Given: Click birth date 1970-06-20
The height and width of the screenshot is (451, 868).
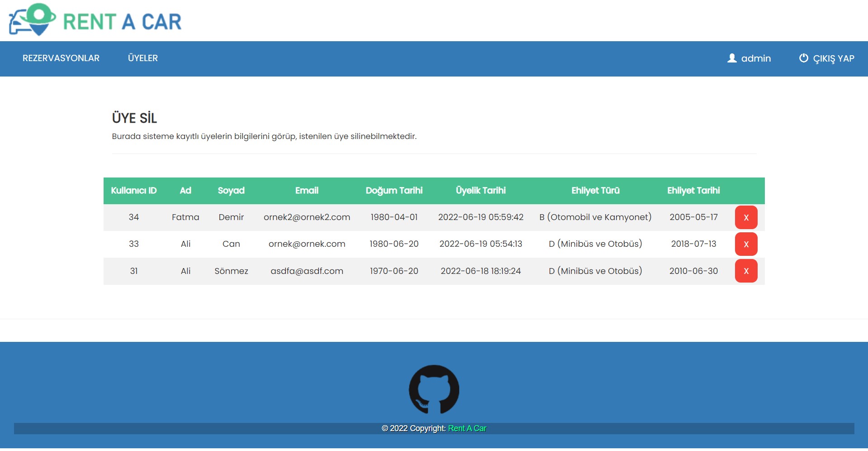Looking at the screenshot, I should point(394,271).
